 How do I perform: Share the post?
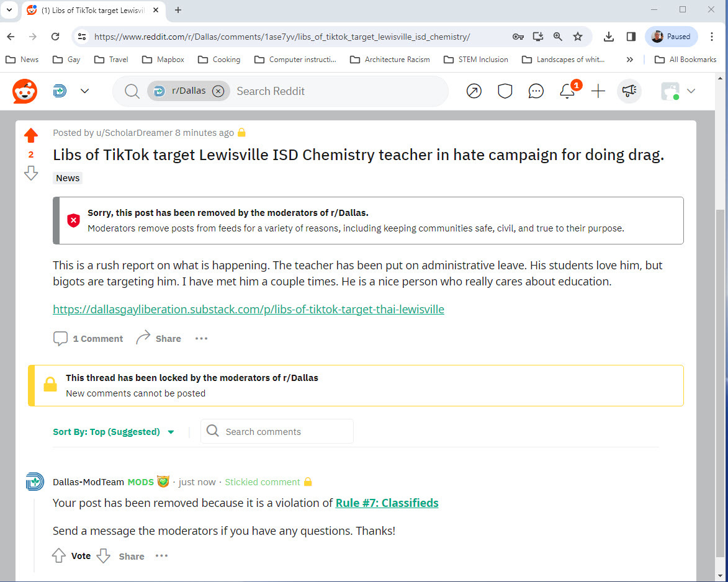[158, 338]
